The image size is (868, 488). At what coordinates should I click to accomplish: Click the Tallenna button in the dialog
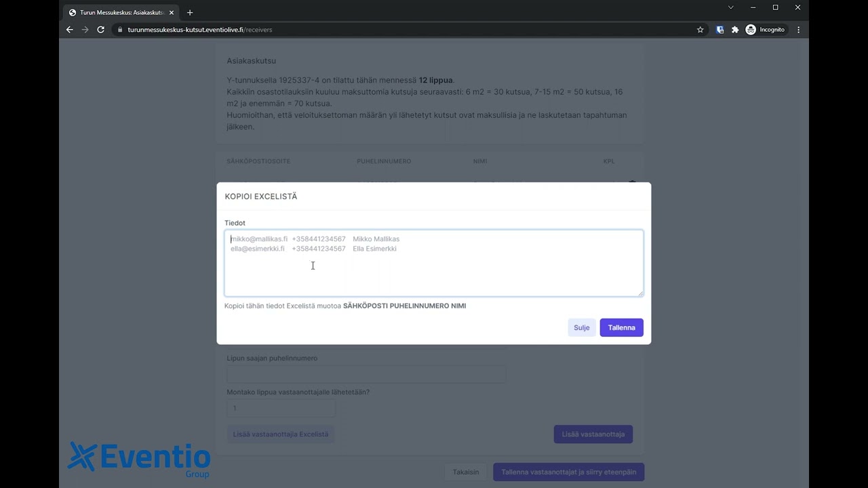point(621,327)
